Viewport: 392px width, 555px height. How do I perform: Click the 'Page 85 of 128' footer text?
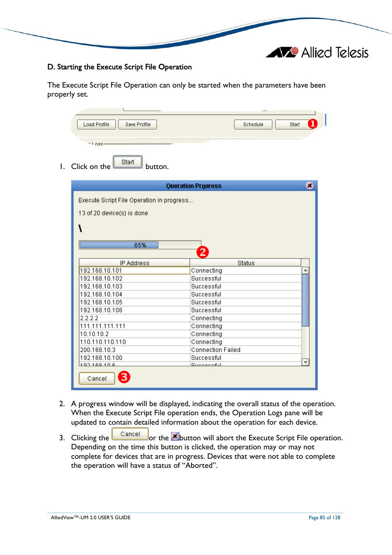click(325, 518)
